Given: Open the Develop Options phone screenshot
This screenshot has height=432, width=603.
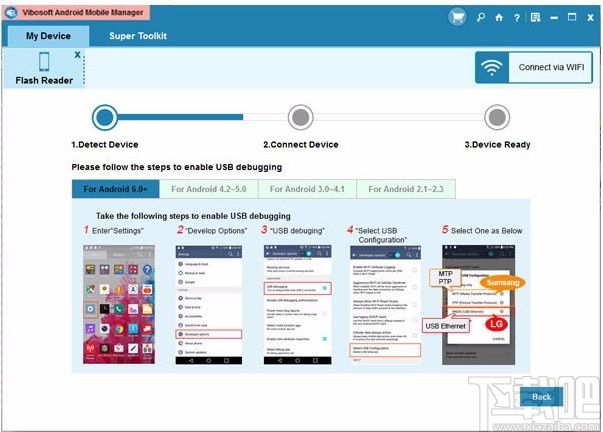Looking at the screenshot, I should 209,305.
